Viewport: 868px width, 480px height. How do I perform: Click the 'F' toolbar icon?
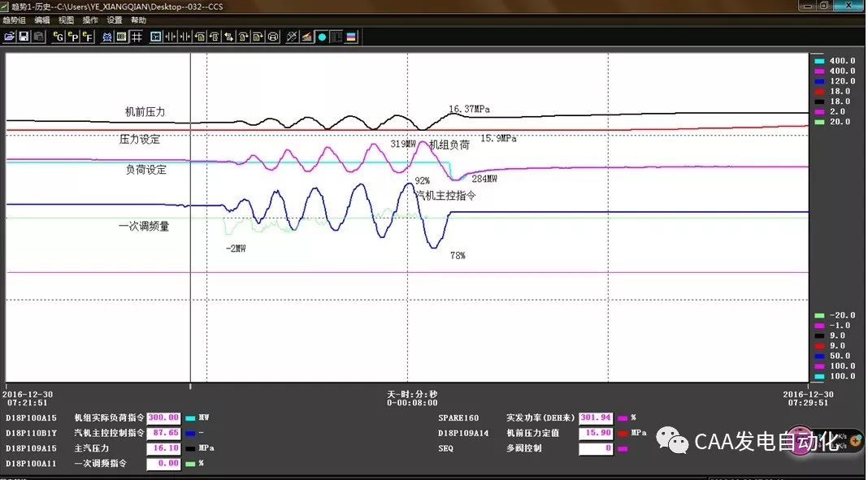87,37
